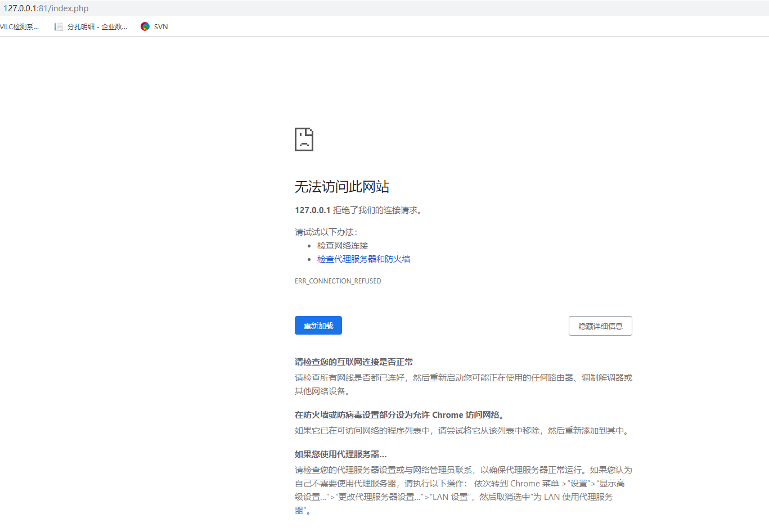The height and width of the screenshot is (532, 769).
Task: Open the 分扎明细 - 企业数... bookmark
Action: [x=91, y=26]
